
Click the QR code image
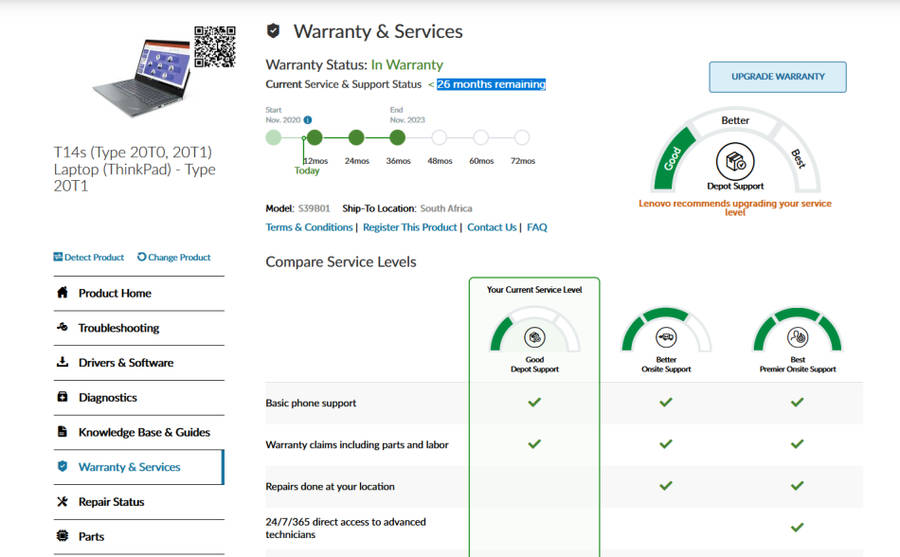tap(215, 47)
